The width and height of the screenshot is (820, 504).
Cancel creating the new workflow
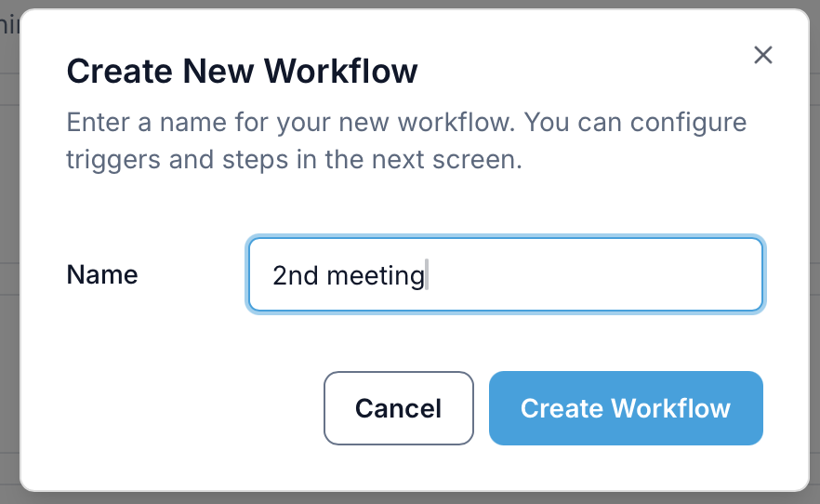pyautogui.click(x=398, y=408)
